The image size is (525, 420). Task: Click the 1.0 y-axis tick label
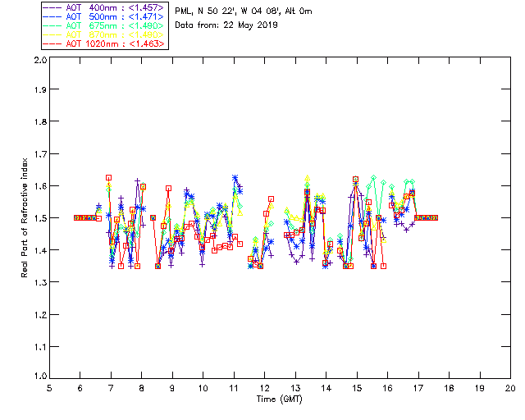(x=40, y=377)
